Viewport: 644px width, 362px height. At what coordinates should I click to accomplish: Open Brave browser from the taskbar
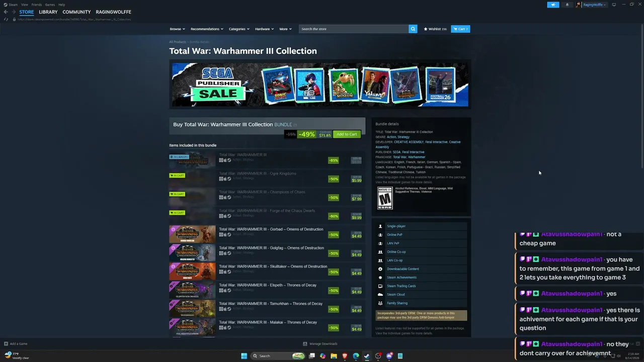345,356
